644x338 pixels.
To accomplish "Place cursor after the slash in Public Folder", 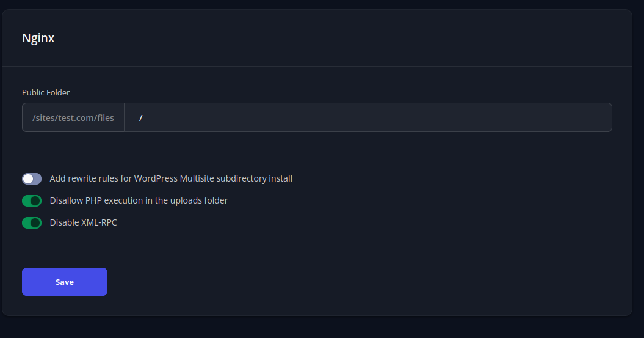I will (x=143, y=117).
